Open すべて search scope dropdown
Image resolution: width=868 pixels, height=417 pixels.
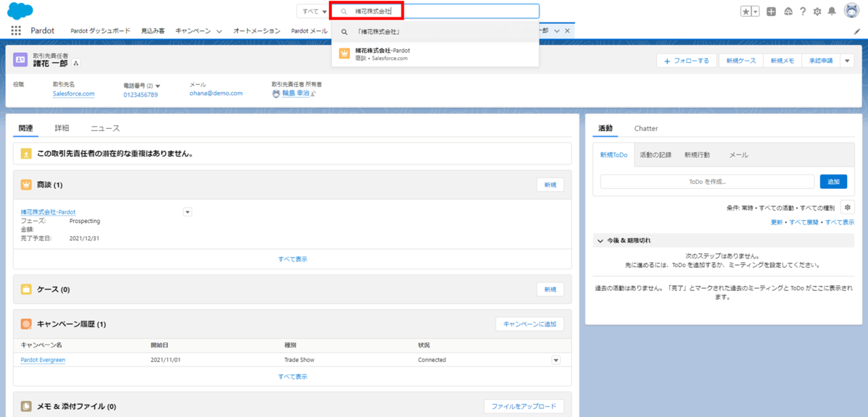coord(313,12)
